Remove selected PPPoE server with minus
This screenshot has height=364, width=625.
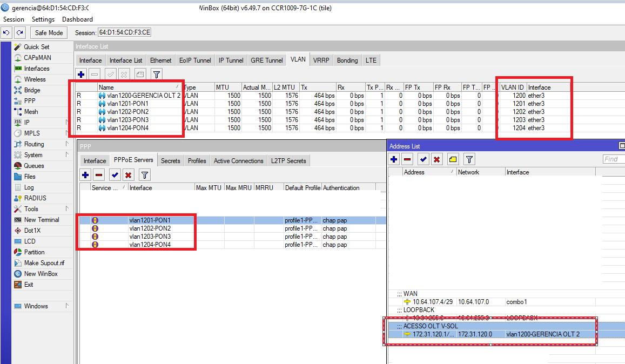coord(99,175)
